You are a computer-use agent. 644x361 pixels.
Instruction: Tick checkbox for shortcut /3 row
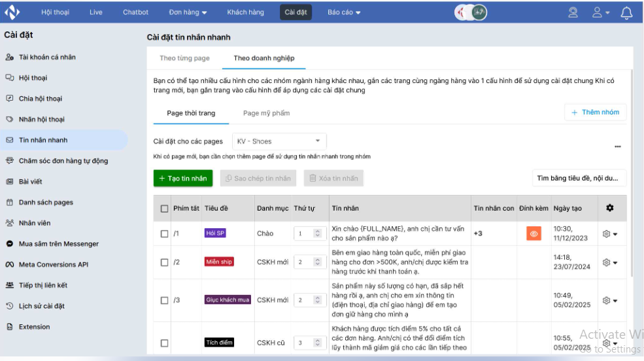click(x=164, y=301)
